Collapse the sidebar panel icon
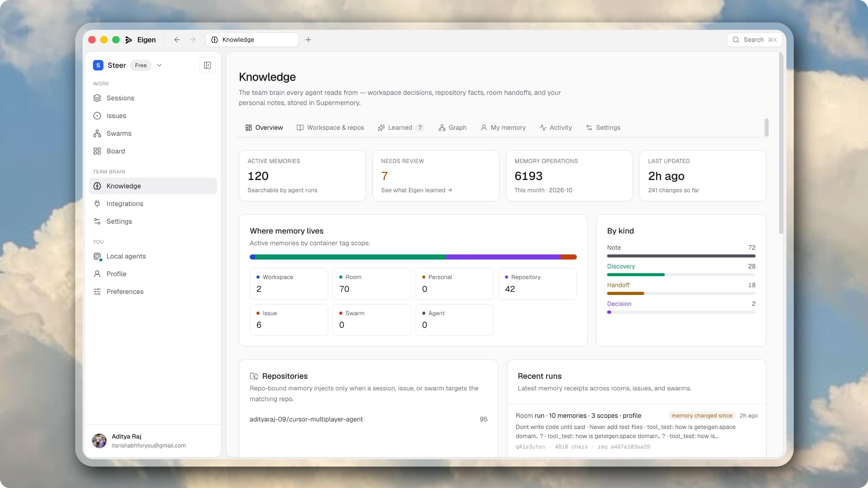868x488 pixels. pyautogui.click(x=208, y=65)
